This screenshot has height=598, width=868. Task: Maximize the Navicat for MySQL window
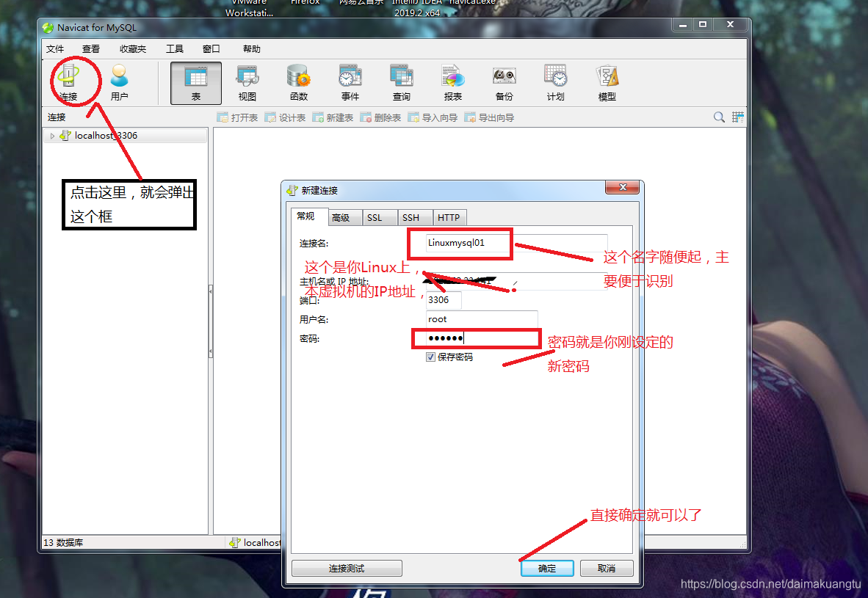tap(703, 24)
